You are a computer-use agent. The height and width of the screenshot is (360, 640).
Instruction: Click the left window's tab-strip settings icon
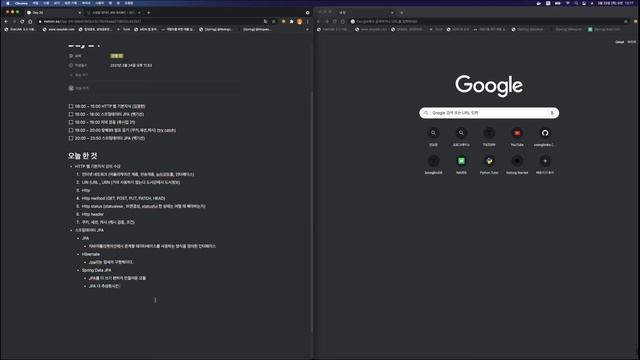pyautogui.click(x=307, y=13)
